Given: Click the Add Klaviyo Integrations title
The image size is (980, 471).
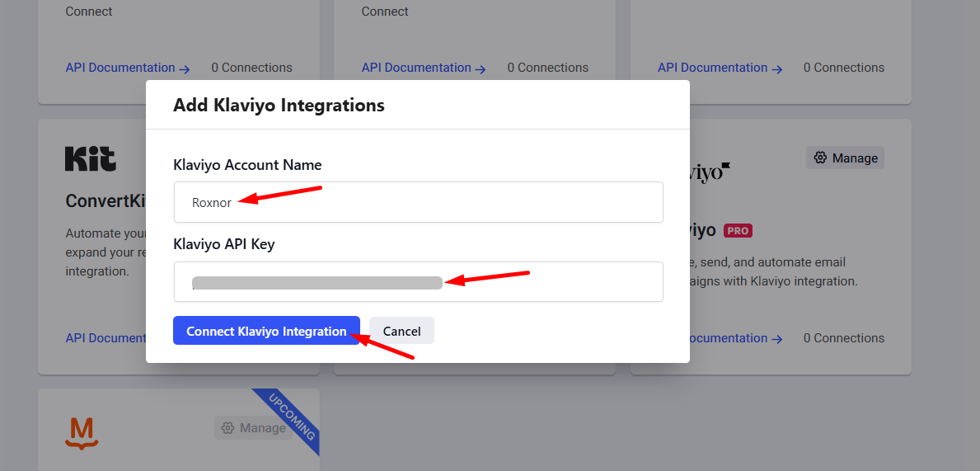Looking at the screenshot, I should pos(279,105).
